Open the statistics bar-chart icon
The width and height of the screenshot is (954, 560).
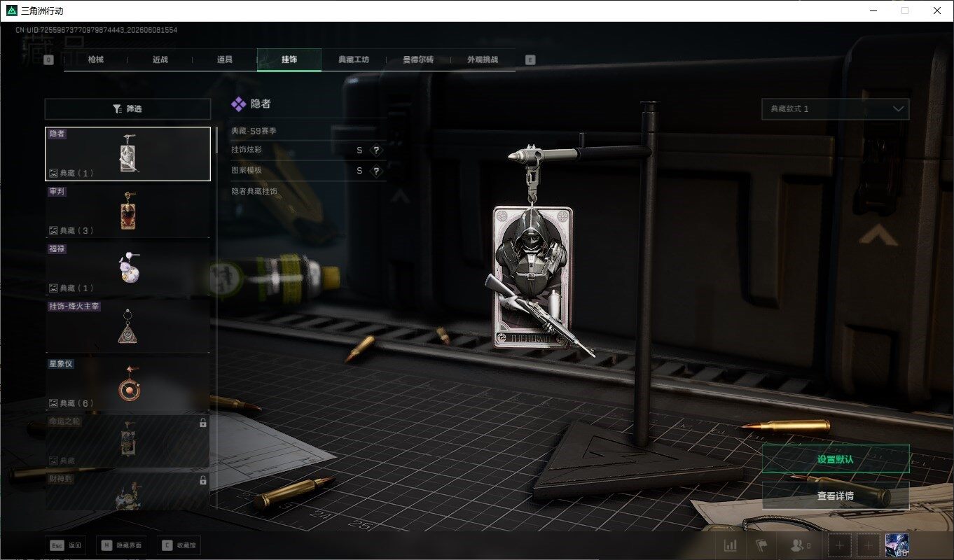730,545
